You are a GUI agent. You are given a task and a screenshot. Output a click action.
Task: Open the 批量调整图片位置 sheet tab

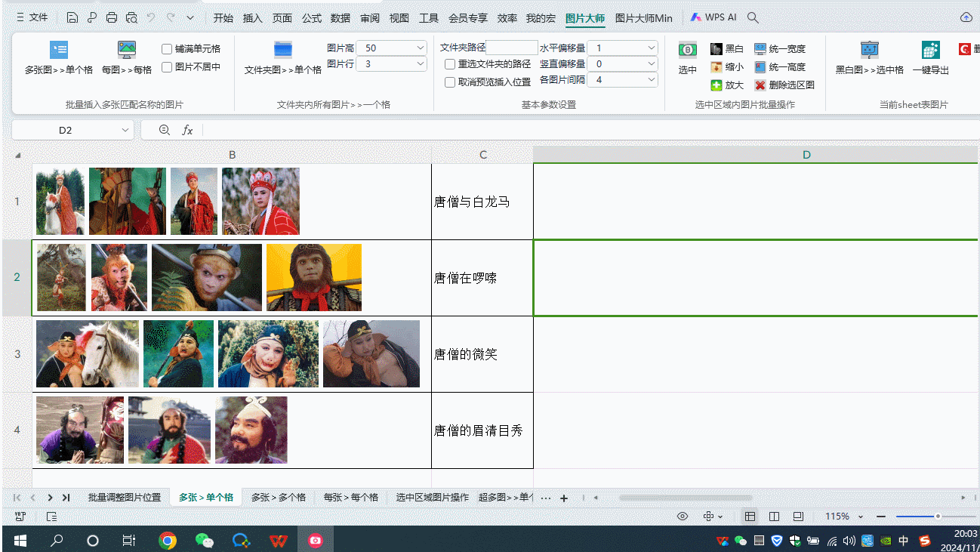pos(125,498)
